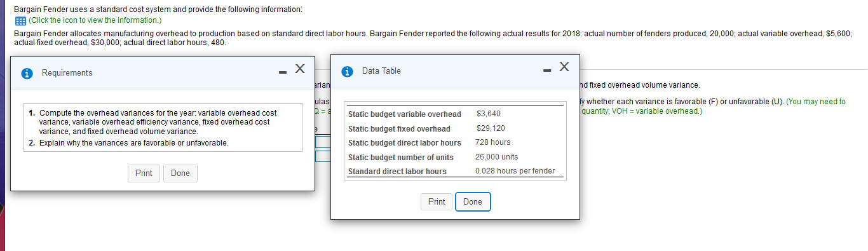The image size is (868, 251).
Task: Click 'Static budget fixed overhead' label
Action: [x=399, y=129]
